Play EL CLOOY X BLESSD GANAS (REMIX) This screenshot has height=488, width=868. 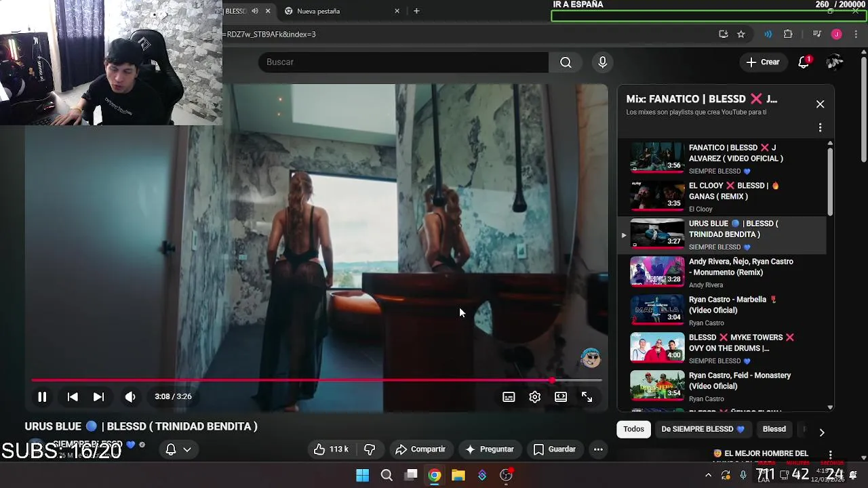coord(722,197)
